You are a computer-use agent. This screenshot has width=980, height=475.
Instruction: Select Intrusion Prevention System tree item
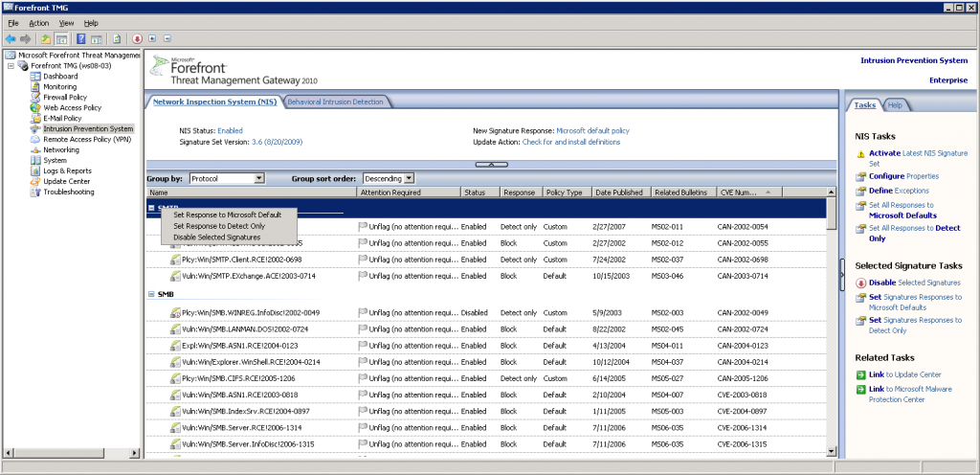87,128
